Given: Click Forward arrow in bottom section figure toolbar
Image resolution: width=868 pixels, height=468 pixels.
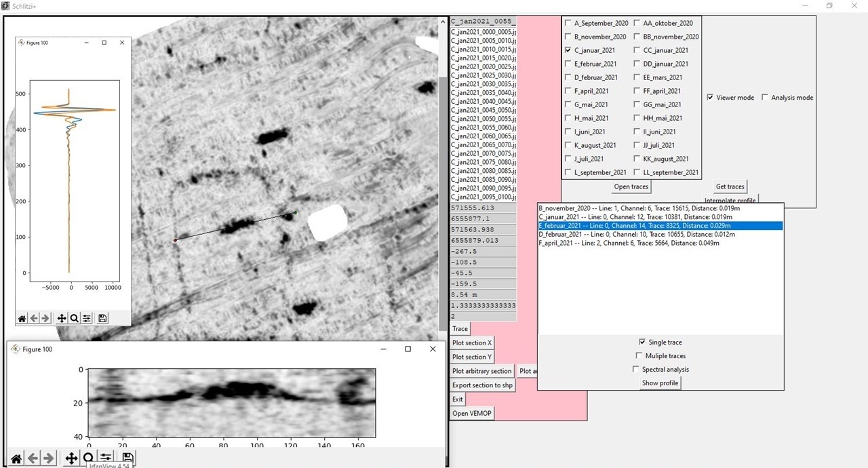Looking at the screenshot, I should click(x=48, y=459).
